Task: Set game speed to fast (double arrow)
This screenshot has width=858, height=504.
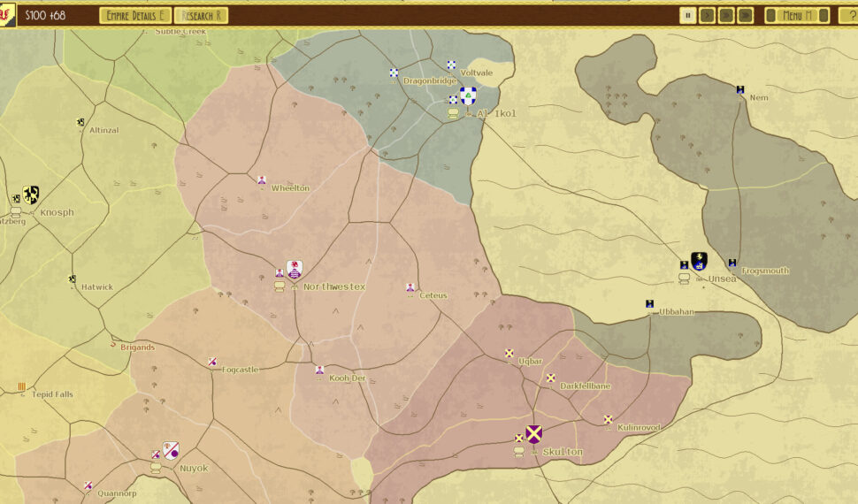Action: tap(726, 15)
